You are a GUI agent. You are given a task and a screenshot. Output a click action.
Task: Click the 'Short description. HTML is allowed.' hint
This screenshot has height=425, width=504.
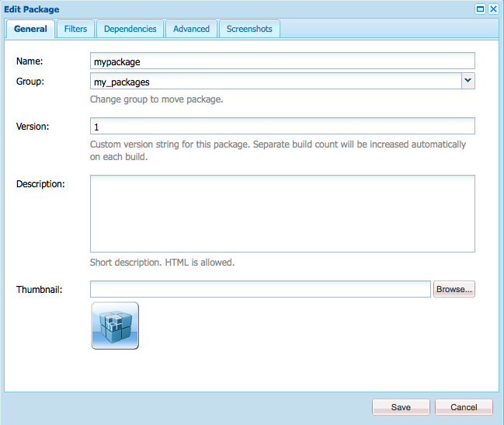[x=162, y=263]
